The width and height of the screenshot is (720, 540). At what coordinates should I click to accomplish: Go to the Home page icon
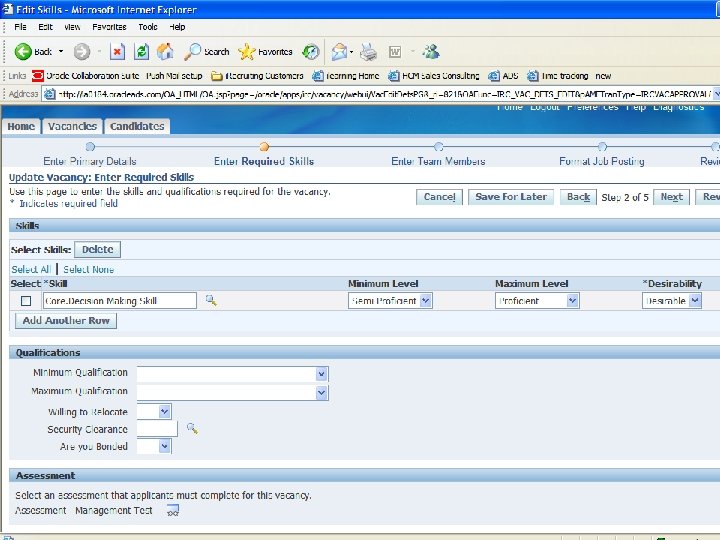pyautogui.click(x=165, y=51)
